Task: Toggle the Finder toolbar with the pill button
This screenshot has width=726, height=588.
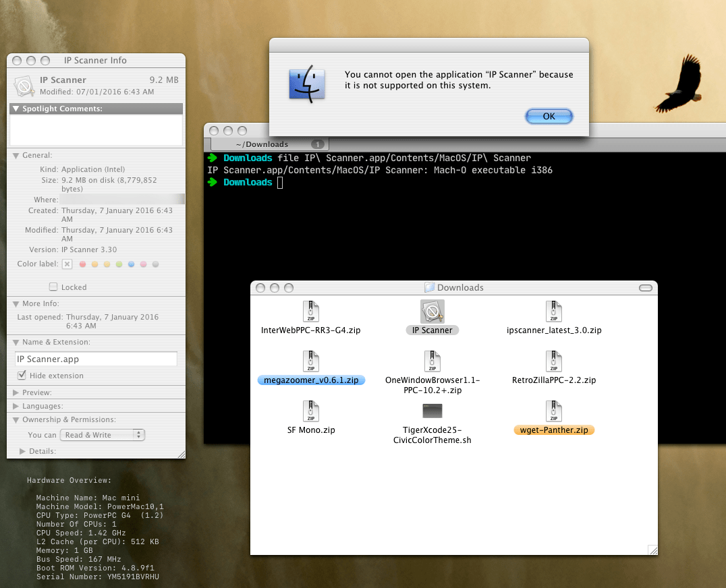Action: click(646, 288)
